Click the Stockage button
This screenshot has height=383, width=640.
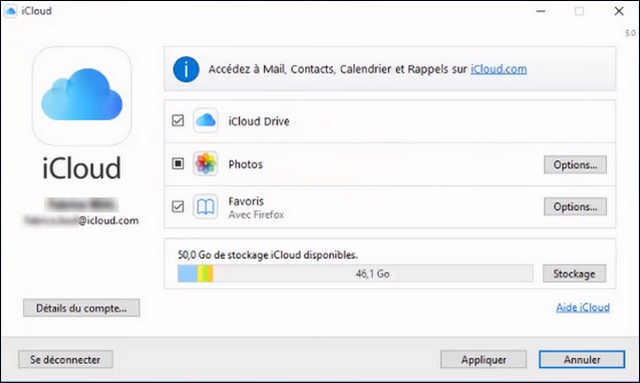pyautogui.click(x=574, y=274)
